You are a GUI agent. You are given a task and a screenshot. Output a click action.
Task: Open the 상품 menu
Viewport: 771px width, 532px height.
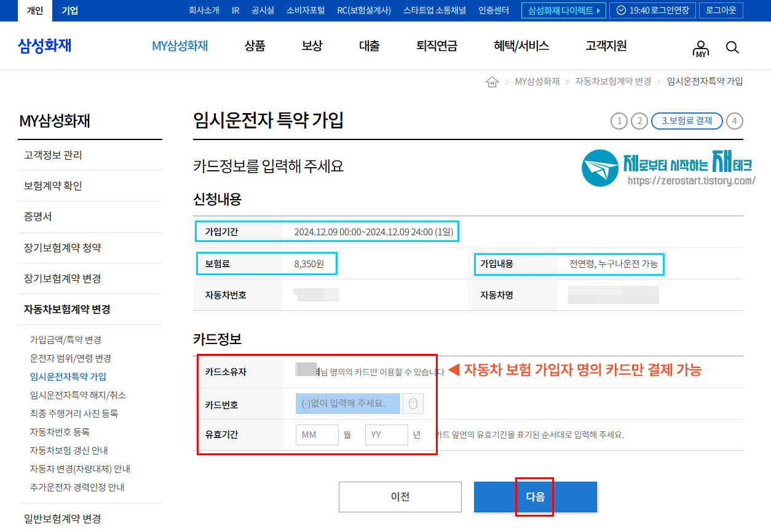pos(255,46)
